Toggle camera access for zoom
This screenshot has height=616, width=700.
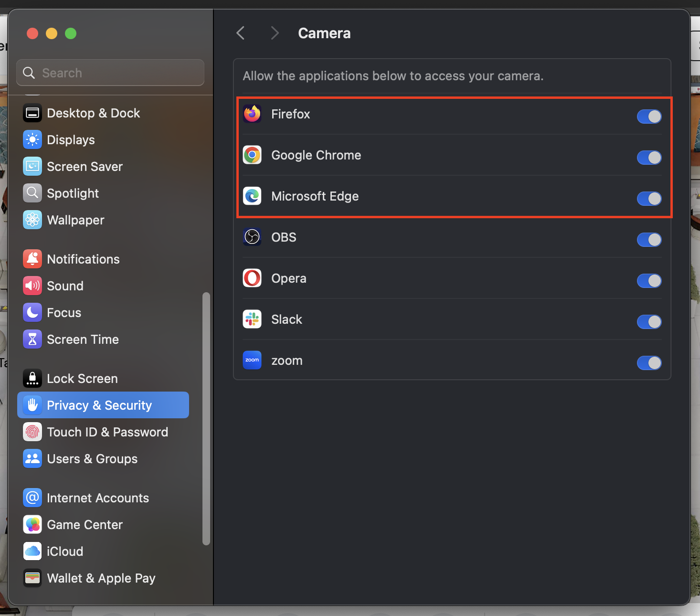(649, 363)
